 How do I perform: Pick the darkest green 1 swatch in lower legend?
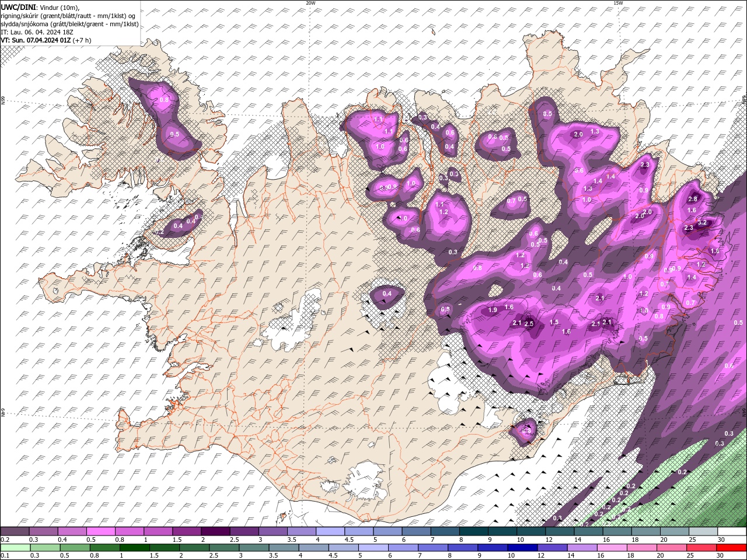pyautogui.click(x=135, y=548)
